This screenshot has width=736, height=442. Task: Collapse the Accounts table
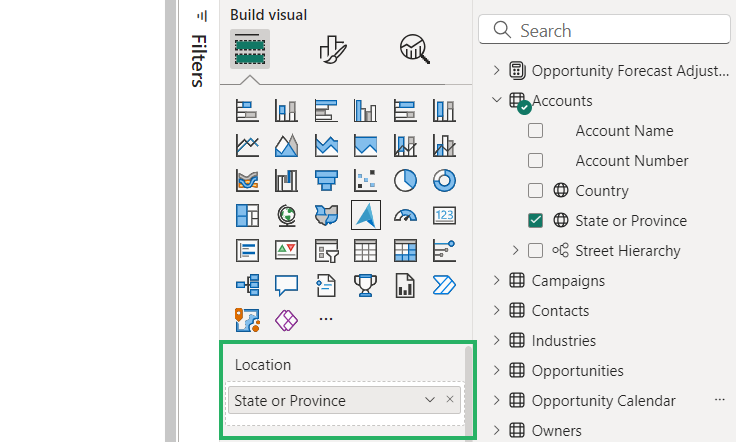point(496,100)
